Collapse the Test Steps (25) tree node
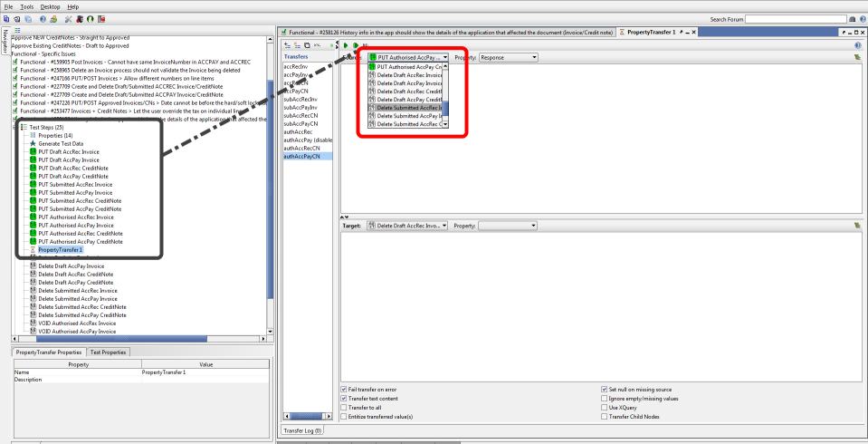 [15, 128]
